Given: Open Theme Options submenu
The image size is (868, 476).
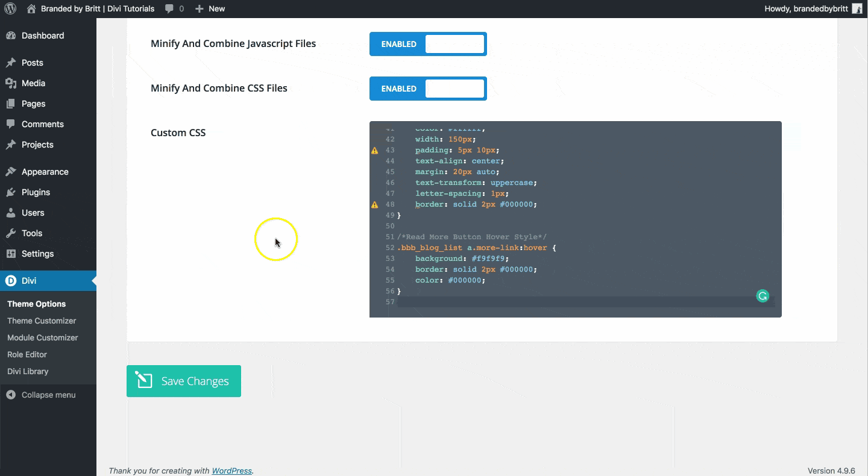Looking at the screenshot, I should click(37, 304).
